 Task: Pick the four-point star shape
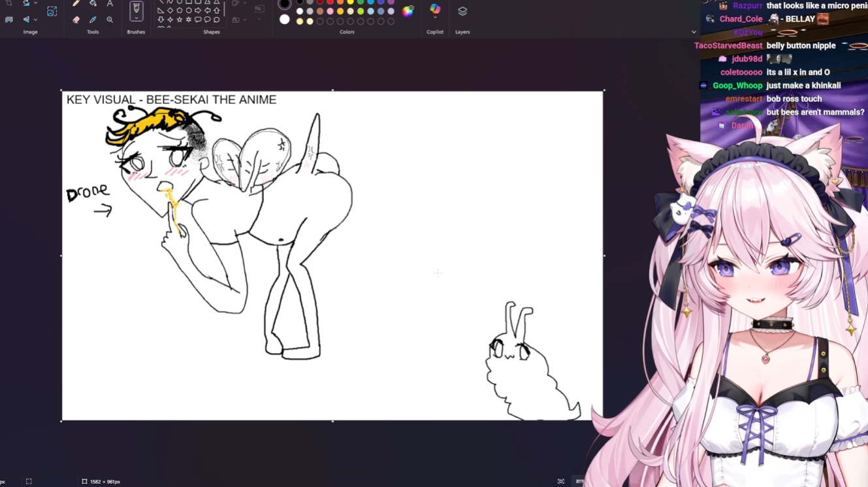point(170,20)
